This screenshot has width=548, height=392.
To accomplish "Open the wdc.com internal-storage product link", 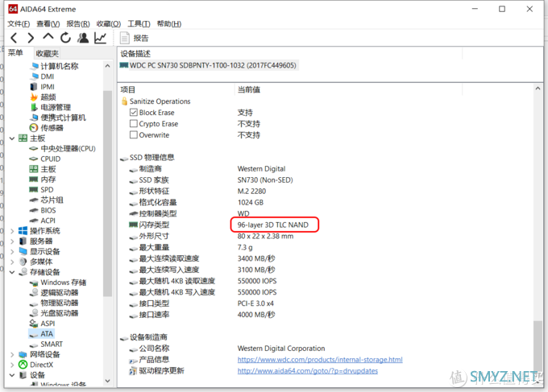I will (320, 360).
